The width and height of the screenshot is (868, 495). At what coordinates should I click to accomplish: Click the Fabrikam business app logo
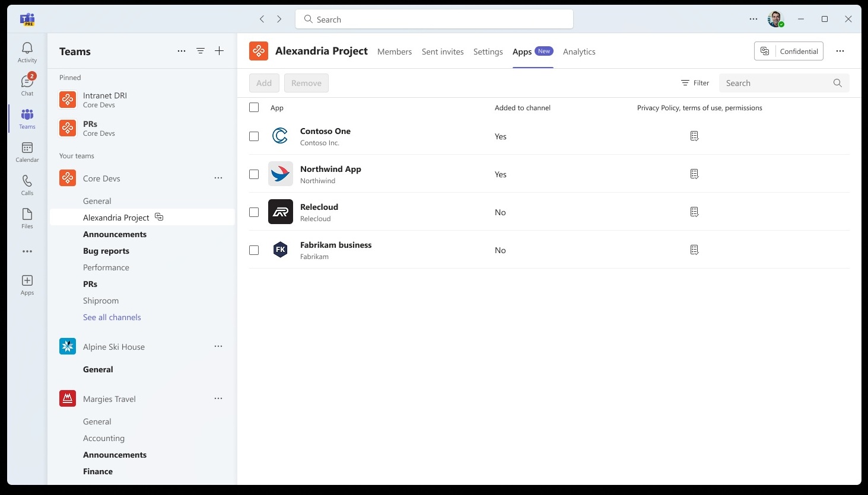281,250
